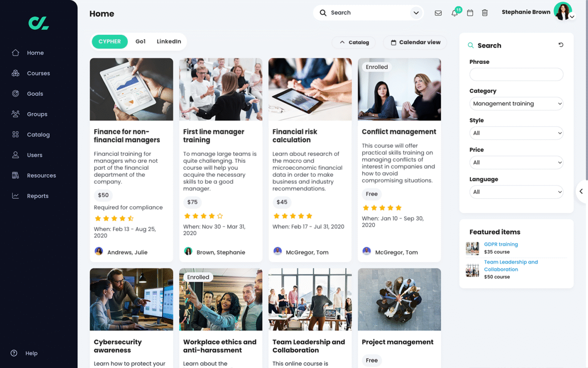Screen dimensions: 588x368
Task: Open Courses in the sidebar menu
Action: (39, 73)
